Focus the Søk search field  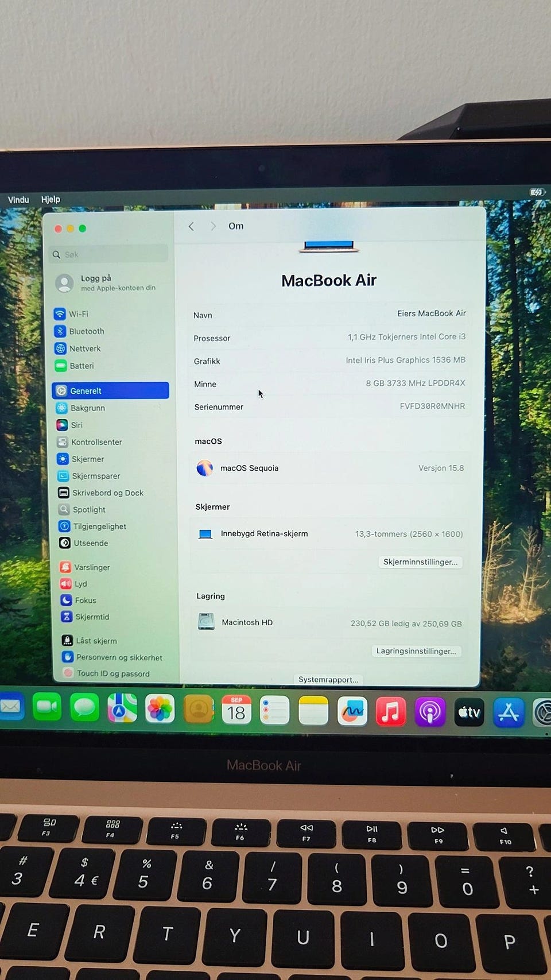109,254
